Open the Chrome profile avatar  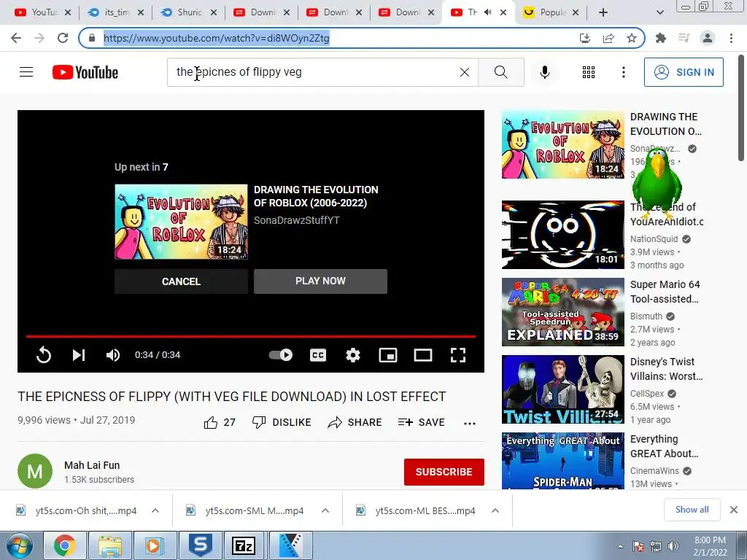(x=708, y=38)
